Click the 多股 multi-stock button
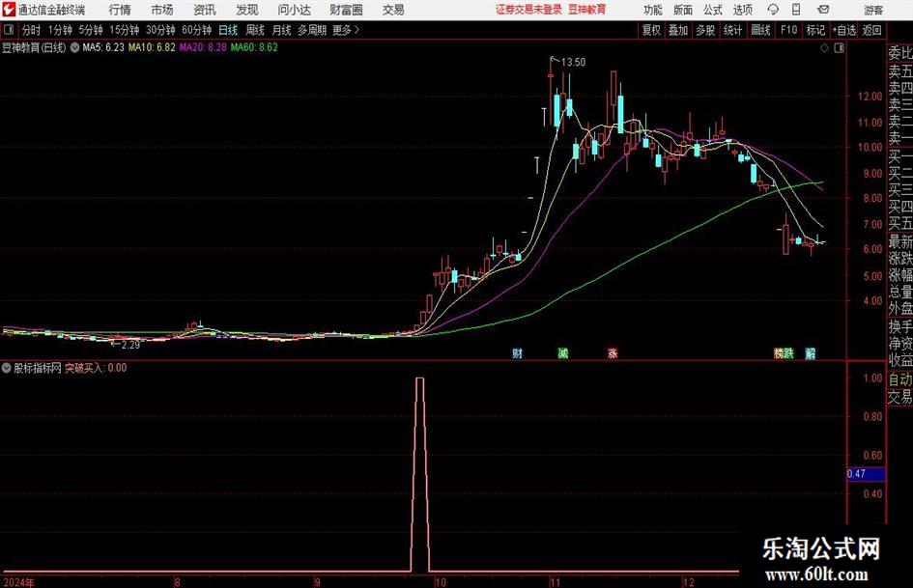The height and width of the screenshot is (588, 913). tap(705, 30)
